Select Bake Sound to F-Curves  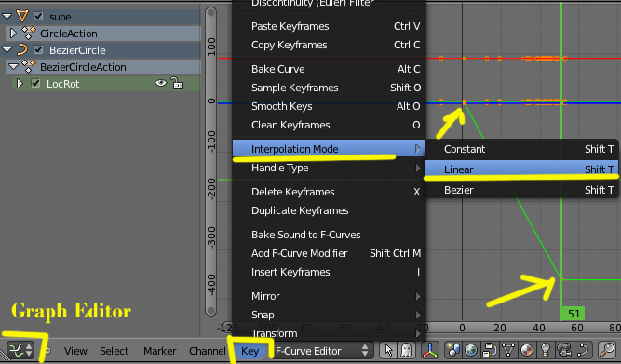pos(329,235)
